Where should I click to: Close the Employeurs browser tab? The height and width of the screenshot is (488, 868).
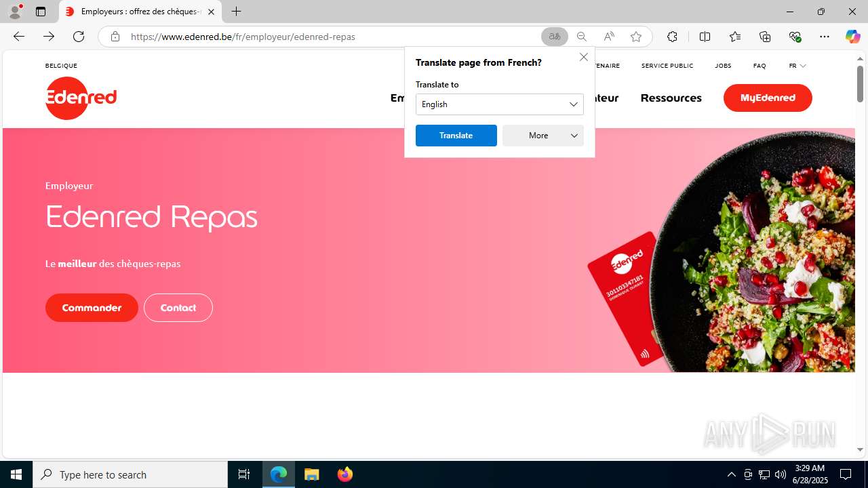211,12
